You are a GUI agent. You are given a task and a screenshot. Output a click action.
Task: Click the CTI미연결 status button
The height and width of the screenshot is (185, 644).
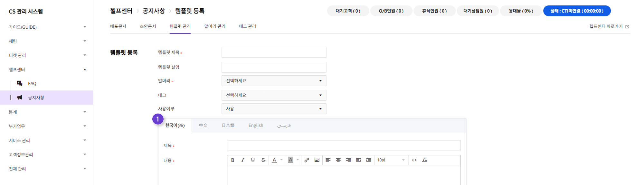(577, 11)
